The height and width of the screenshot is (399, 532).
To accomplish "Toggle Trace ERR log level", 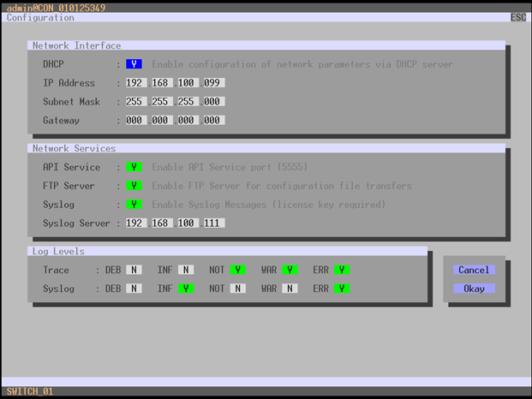I will pos(342,270).
